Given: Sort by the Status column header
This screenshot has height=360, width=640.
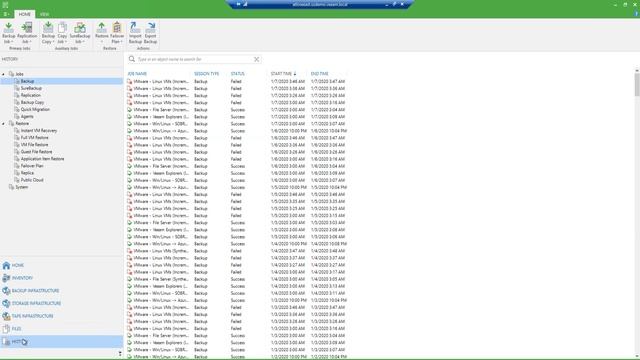Looking at the screenshot, I should 238,74.
